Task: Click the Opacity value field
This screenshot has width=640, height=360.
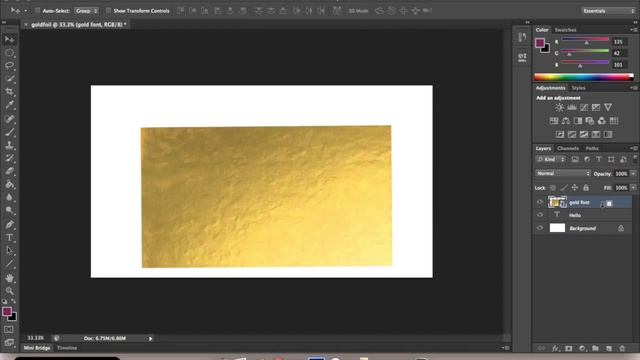Action: (621, 174)
